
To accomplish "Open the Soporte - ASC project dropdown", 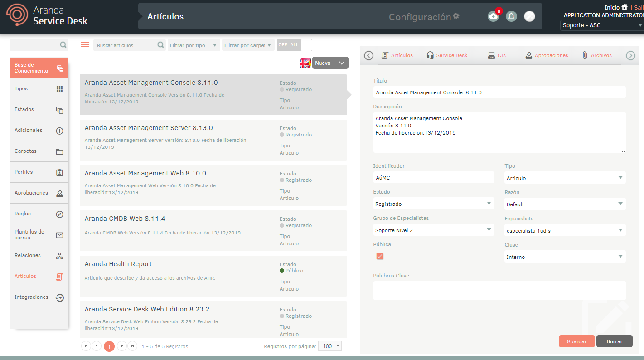I will pyautogui.click(x=602, y=25).
